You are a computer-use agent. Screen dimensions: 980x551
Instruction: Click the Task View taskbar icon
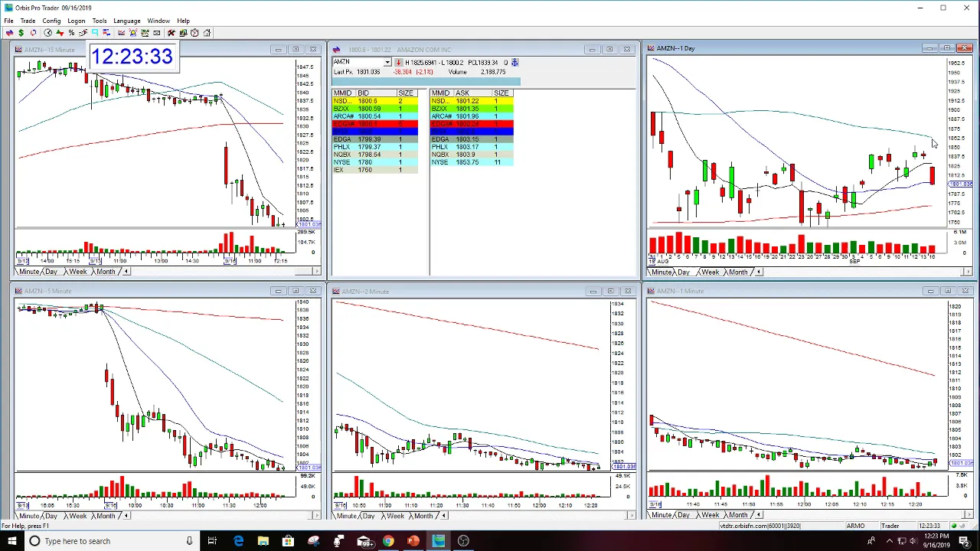(x=212, y=541)
